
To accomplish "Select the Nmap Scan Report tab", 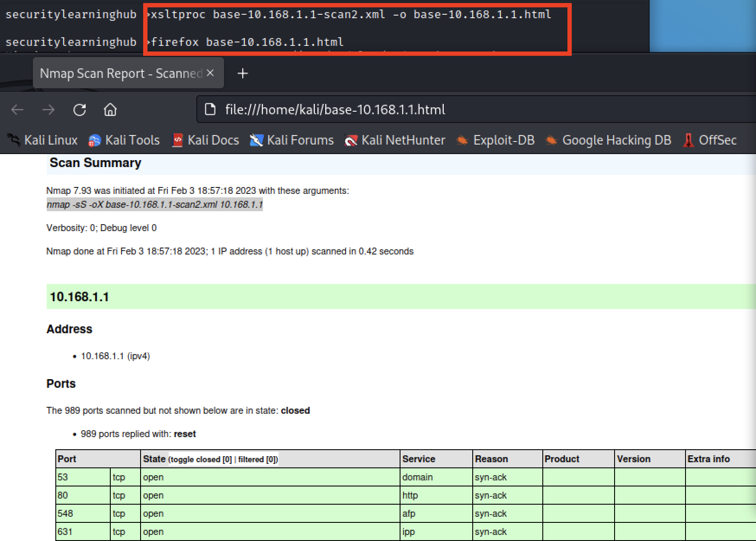I will tap(128, 73).
